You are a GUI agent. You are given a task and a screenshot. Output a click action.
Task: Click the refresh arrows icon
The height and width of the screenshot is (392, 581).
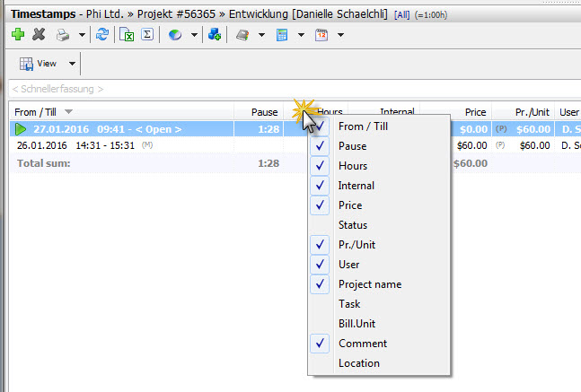coord(102,35)
